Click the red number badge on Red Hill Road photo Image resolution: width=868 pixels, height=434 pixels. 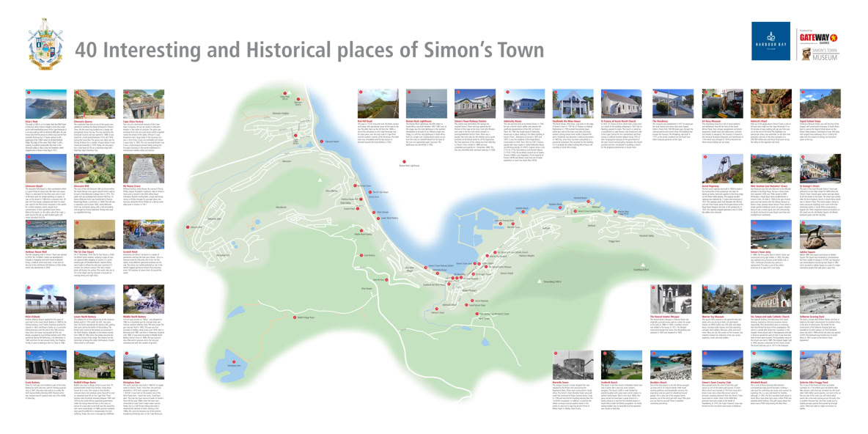point(360,93)
